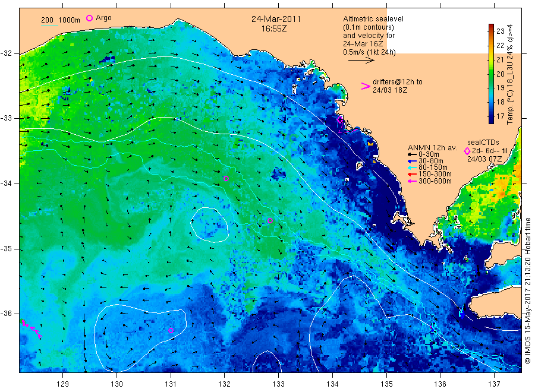Screen dimensions: 535x392
Task: Click the -34 latitude axis label
Action: pyautogui.click(x=6, y=184)
